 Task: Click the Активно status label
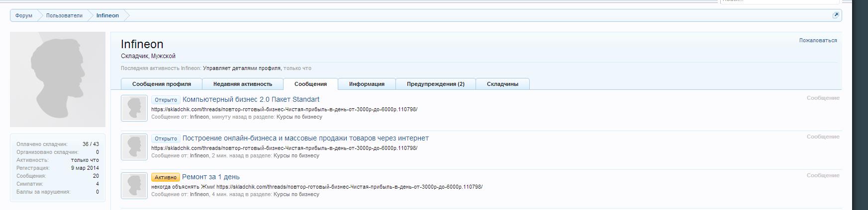pos(166,177)
